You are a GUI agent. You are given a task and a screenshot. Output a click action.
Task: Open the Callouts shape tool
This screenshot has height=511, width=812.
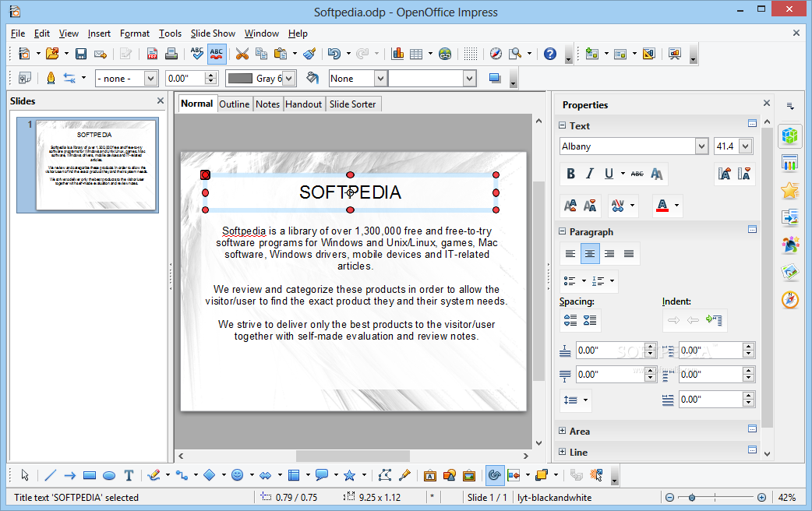tap(322, 475)
